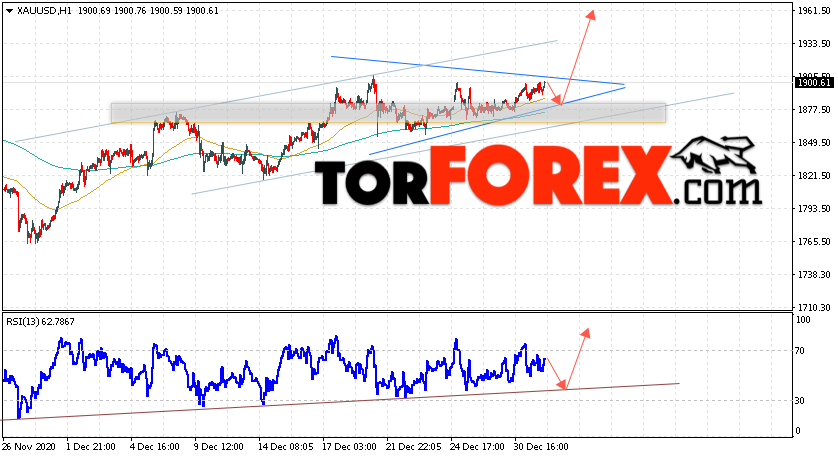Click the RSI level 30 scale label
This screenshot has height=458, width=838.
(800, 400)
